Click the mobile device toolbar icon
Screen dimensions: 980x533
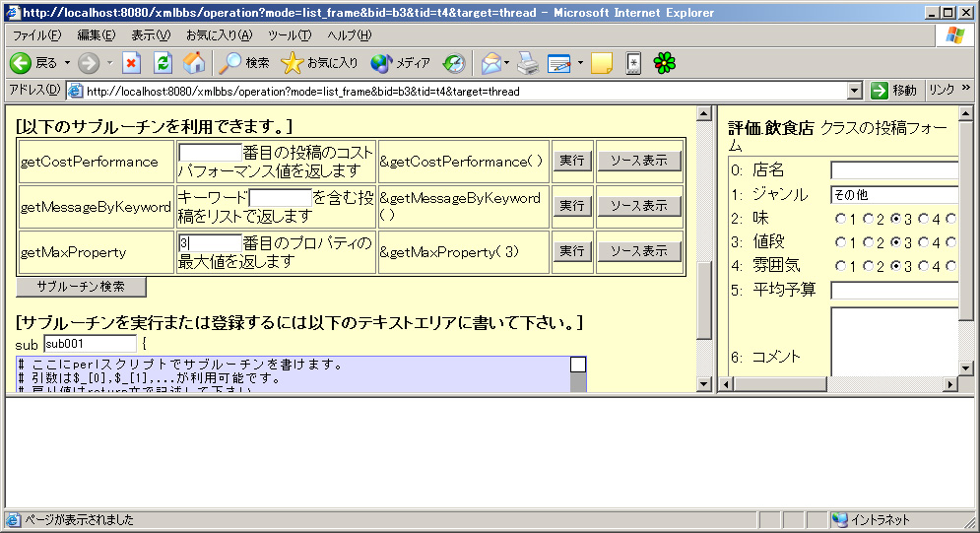(x=633, y=63)
